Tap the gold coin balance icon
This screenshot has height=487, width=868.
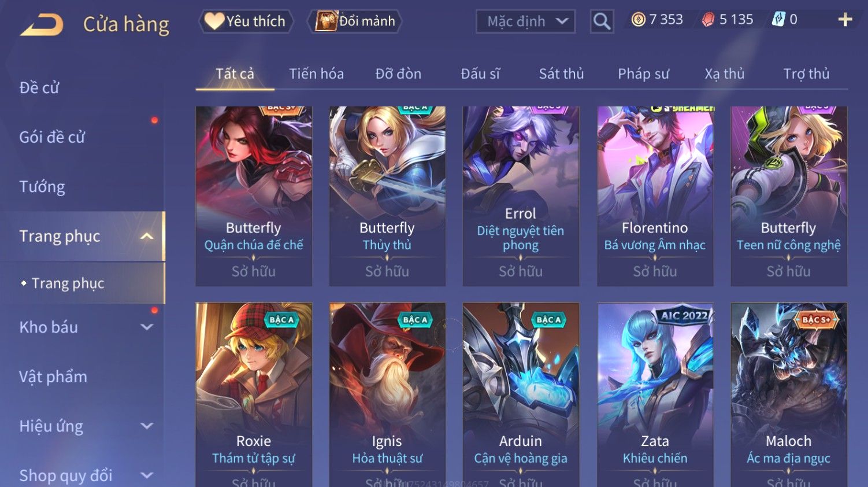(638, 20)
